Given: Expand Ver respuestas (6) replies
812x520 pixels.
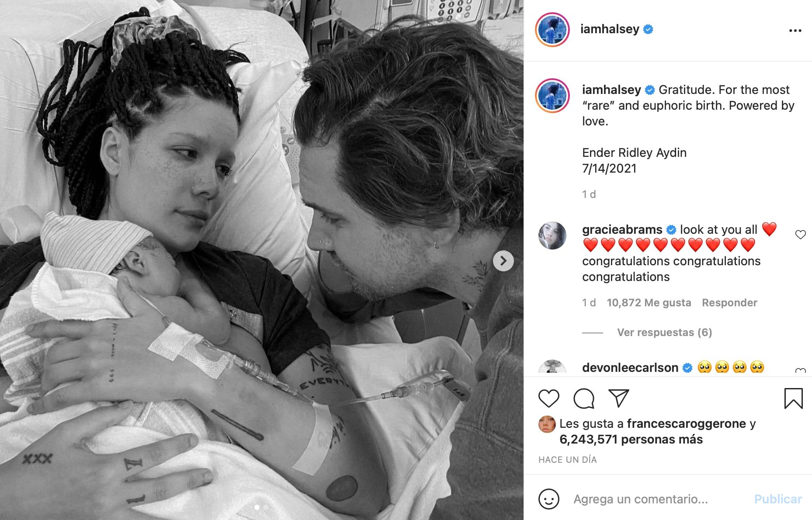Looking at the screenshot, I should tap(664, 333).
